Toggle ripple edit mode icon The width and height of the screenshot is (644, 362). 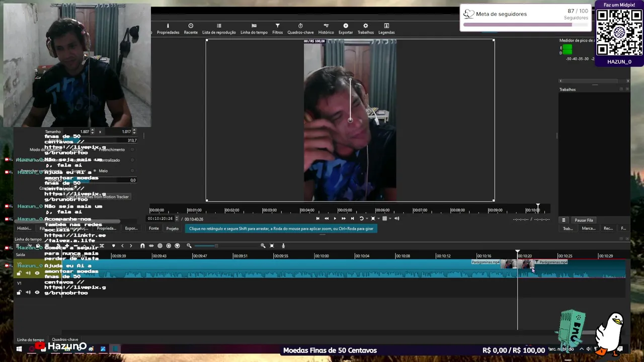[x=160, y=245]
